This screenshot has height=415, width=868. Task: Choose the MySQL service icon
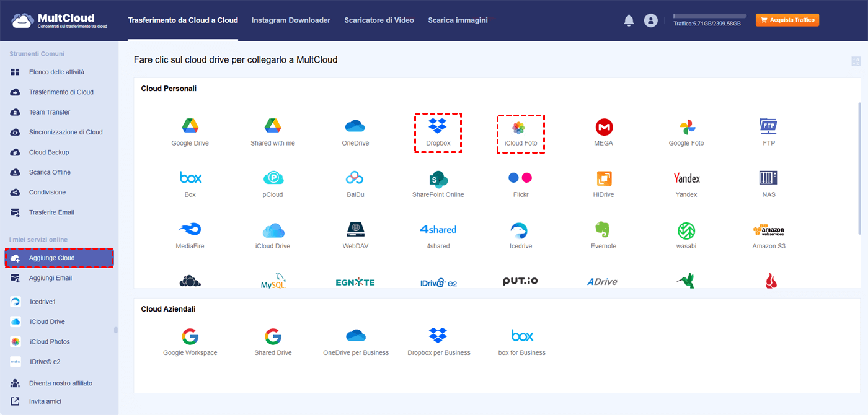273,281
